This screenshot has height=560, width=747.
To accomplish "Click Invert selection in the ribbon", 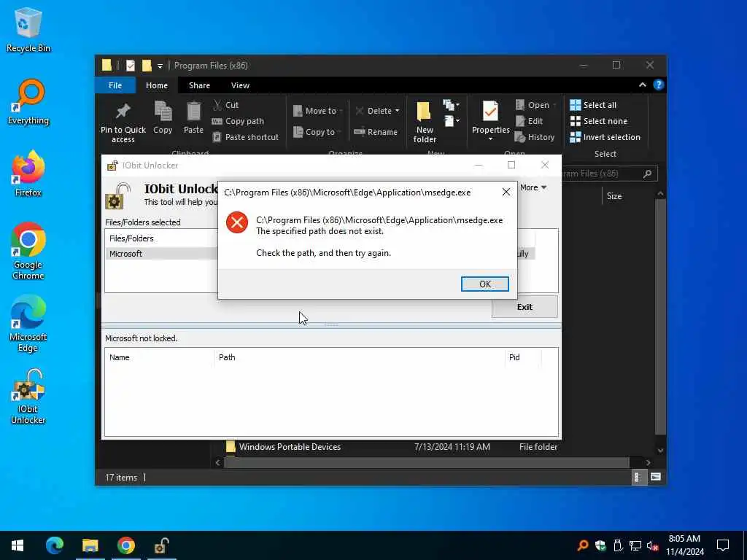I will [605, 137].
